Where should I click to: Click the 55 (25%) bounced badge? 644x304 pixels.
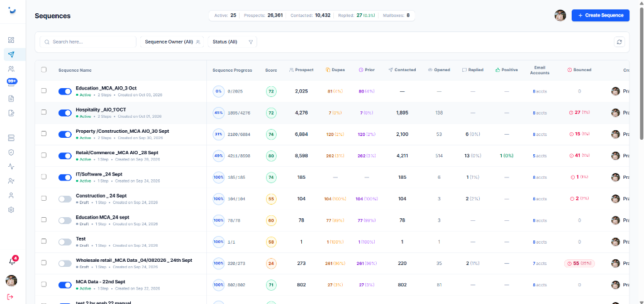tap(579, 263)
